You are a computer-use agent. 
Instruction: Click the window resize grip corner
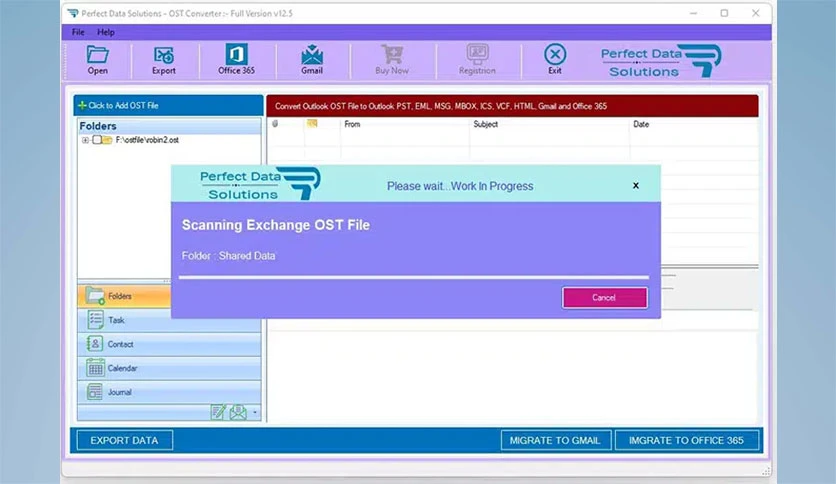(x=766, y=471)
